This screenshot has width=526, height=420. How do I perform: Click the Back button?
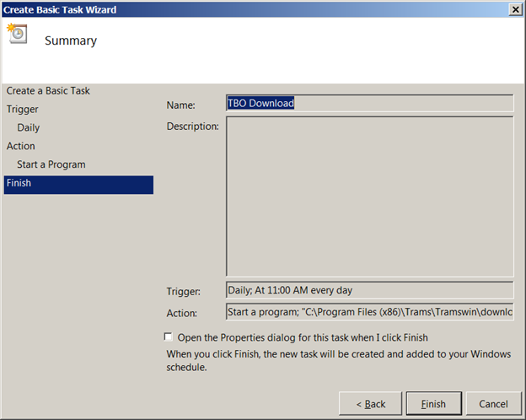pyautogui.click(x=370, y=403)
